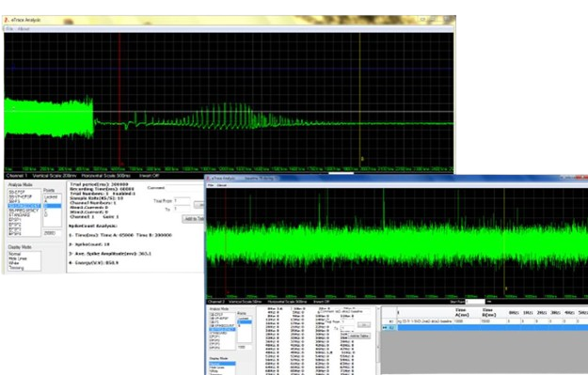This screenshot has height=375, width=588.
Task: Open the About menu in the back eTrace window
Action: [24, 29]
